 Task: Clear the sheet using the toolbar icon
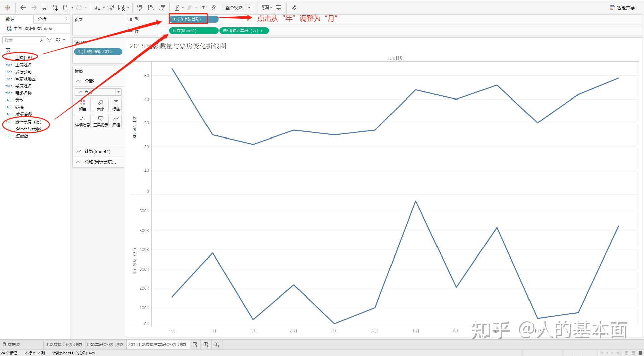[121, 8]
